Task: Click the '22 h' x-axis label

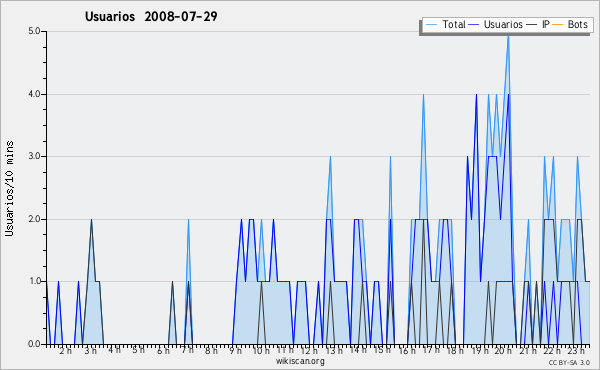Action: coord(552,351)
